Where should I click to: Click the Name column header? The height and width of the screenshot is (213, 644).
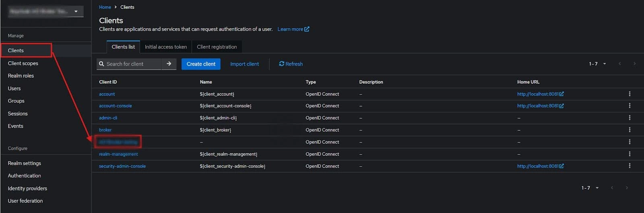coord(206,82)
